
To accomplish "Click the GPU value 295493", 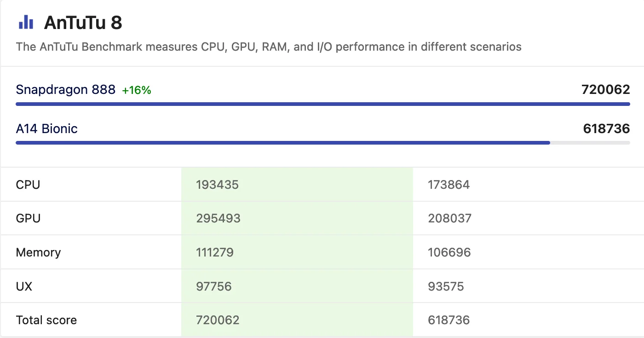I will [x=218, y=218].
